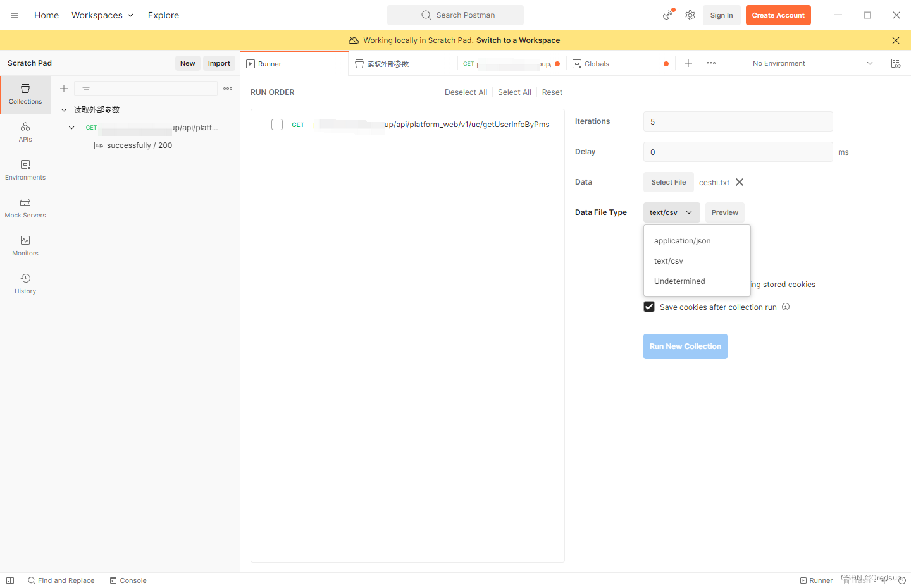Viewport: 911px width, 588px height.
Task: Open the APIs sidebar panel
Action: pyautogui.click(x=25, y=132)
